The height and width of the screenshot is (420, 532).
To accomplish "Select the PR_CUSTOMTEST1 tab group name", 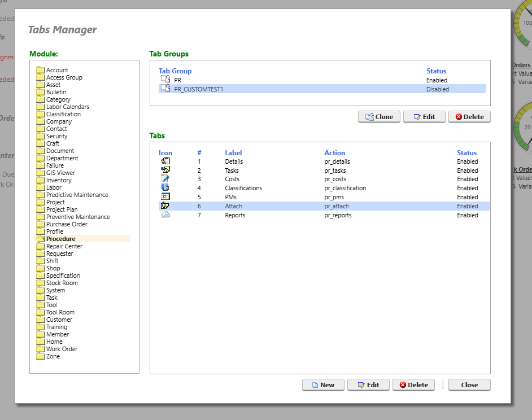I will [198, 89].
